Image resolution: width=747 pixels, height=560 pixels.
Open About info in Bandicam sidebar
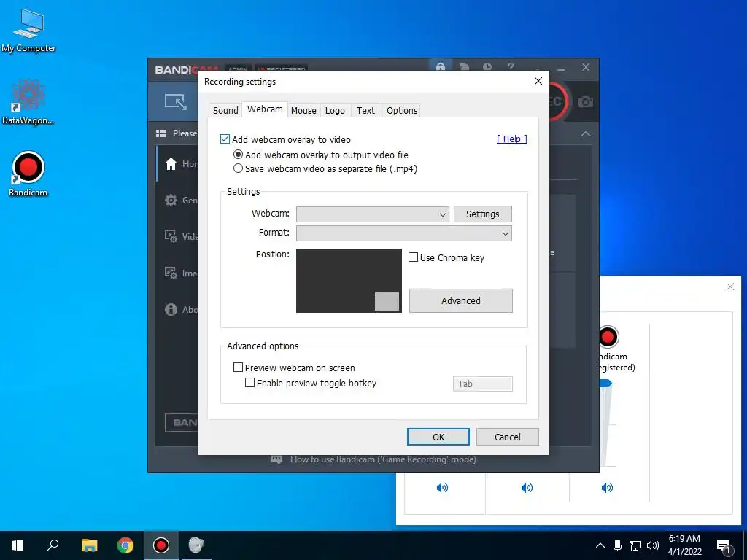coord(178,309)
